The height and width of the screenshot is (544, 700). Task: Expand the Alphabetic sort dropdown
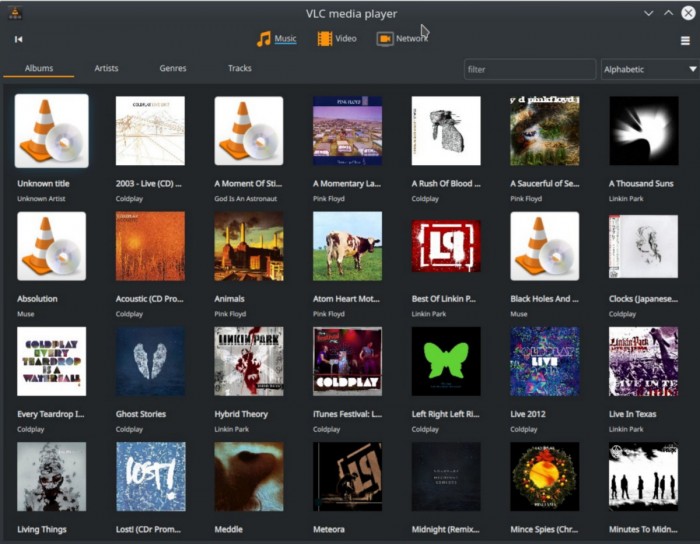click(650, 69)
